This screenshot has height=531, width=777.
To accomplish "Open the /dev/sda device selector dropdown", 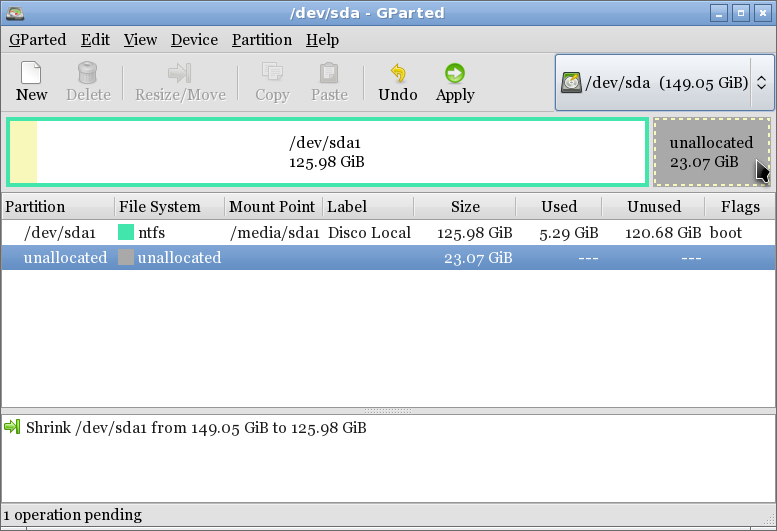I will point(664,82).
